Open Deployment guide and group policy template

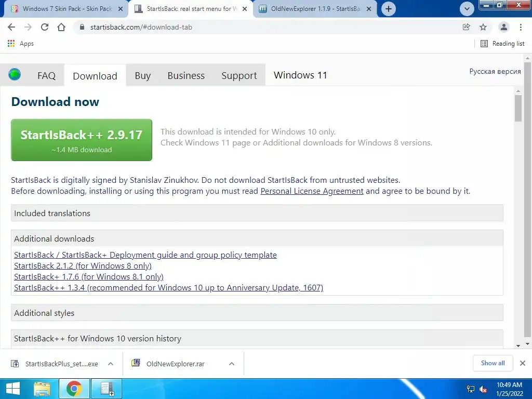click(145, 255)
